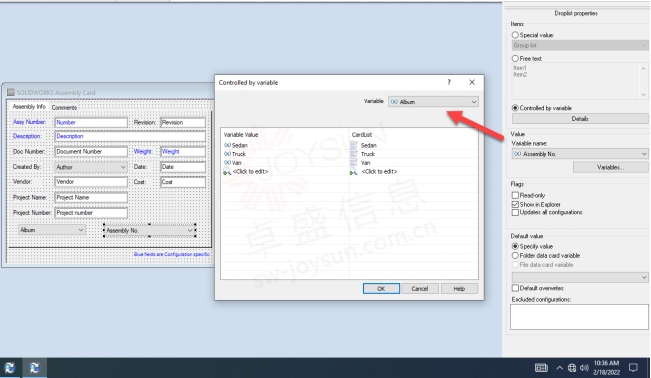
Task: Click the add-new icon in CardList column
Action: (x=353, y=172)
